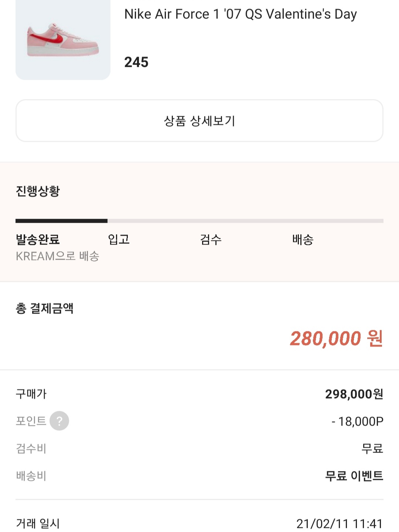Tap the 거래 일시 date value

point(340,524)
